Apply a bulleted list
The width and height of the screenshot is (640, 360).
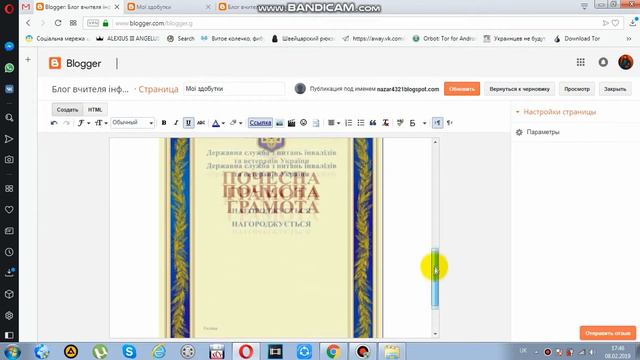pyautogui.click(x=361, y=123)
